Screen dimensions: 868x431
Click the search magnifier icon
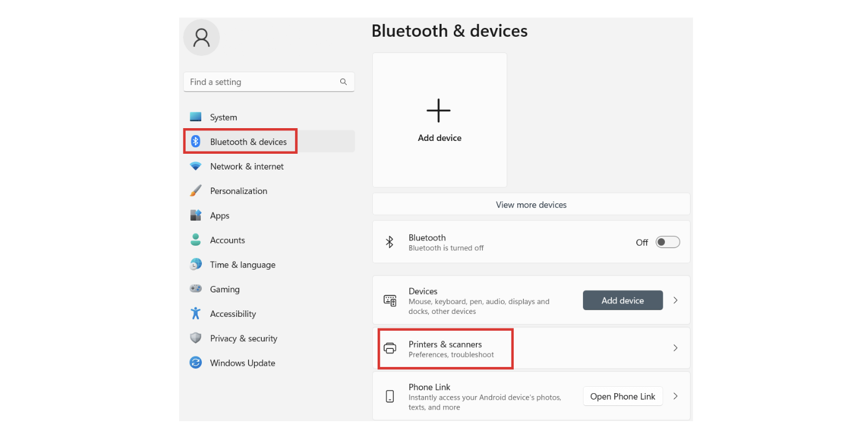(x=343, y=82)
